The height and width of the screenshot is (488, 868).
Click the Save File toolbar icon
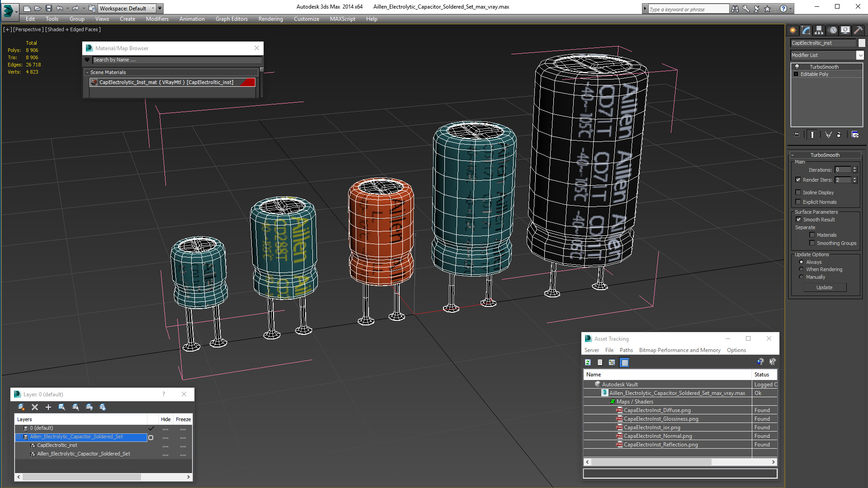point(49,8)
